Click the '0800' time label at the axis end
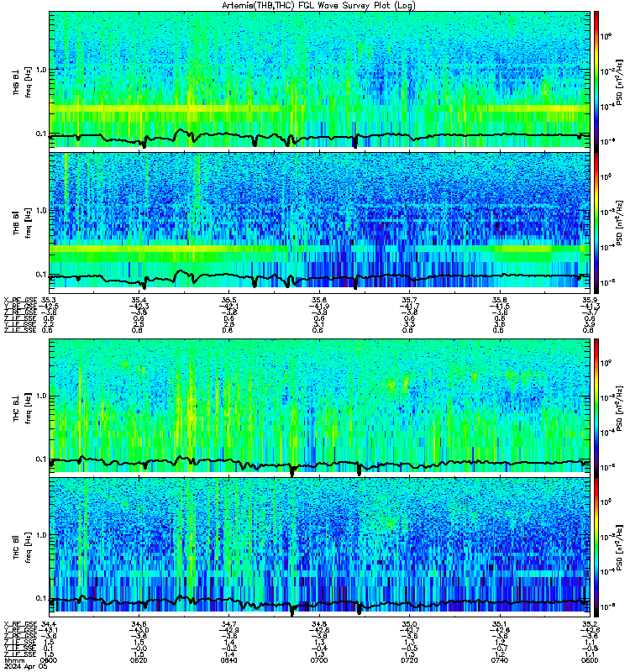 [590, 660]
